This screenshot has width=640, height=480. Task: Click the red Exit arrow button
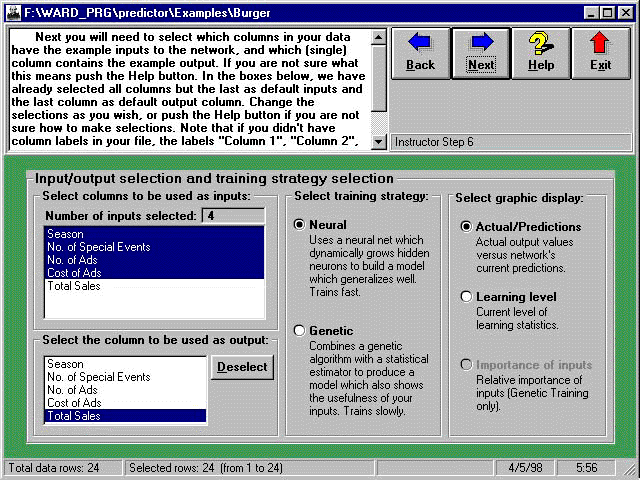coord(600,53)
